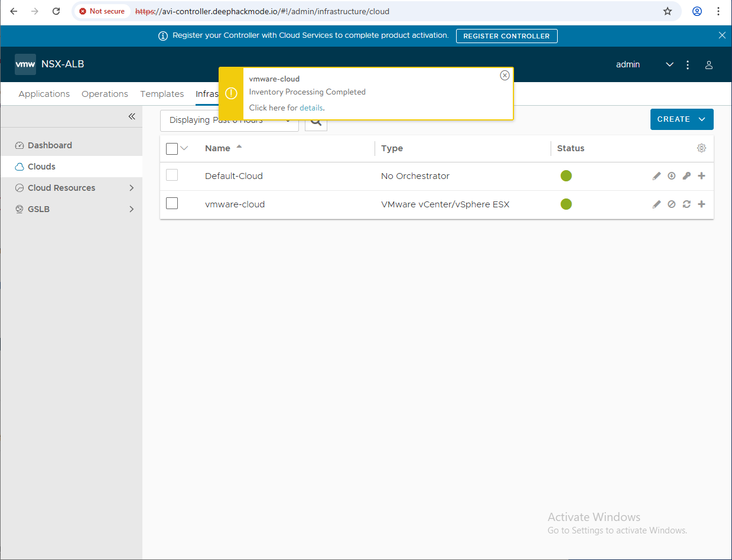Click the Type column header
Image resolution: width=732 pixels, height=560 pixels.
click(392, 148)
